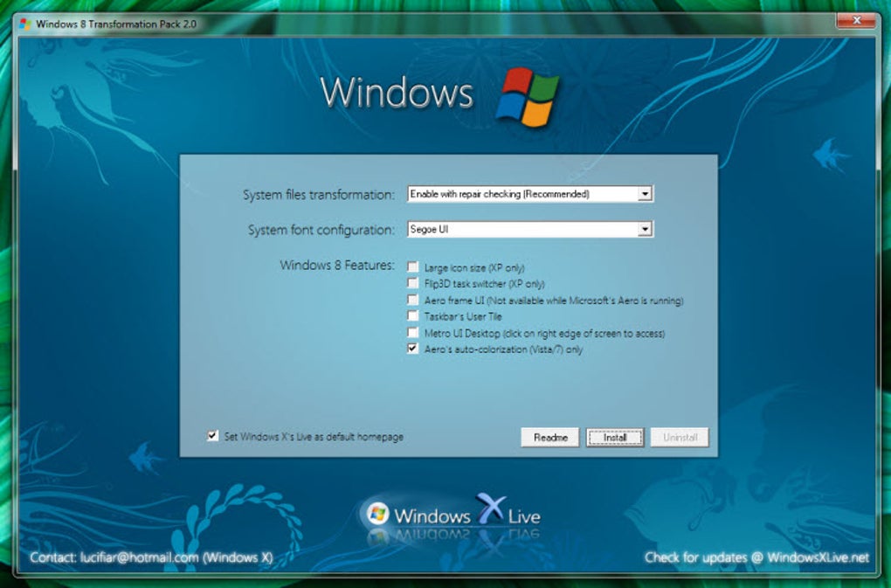Viewport: 891px width, 588px height.
Task: Click the lucifiar@hotmail.com contact text
Action: 140,557
